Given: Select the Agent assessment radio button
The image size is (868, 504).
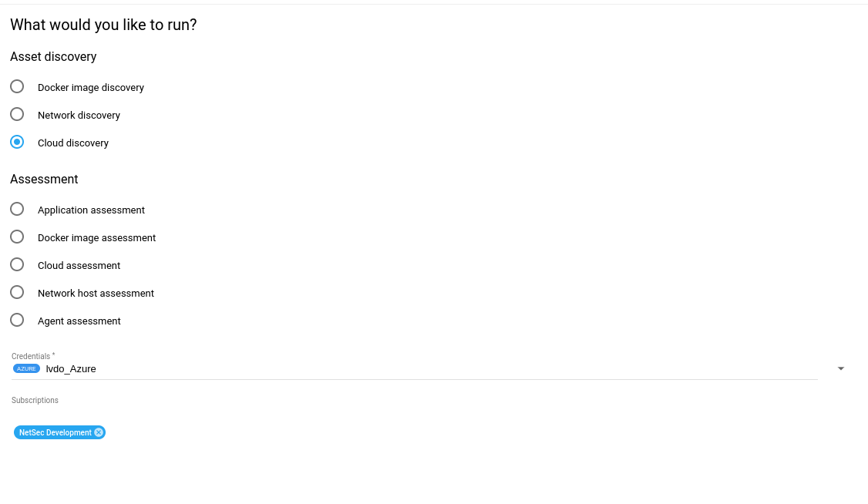Looking at the screenshot, I should pyautogui.click(x=17, y=321).
